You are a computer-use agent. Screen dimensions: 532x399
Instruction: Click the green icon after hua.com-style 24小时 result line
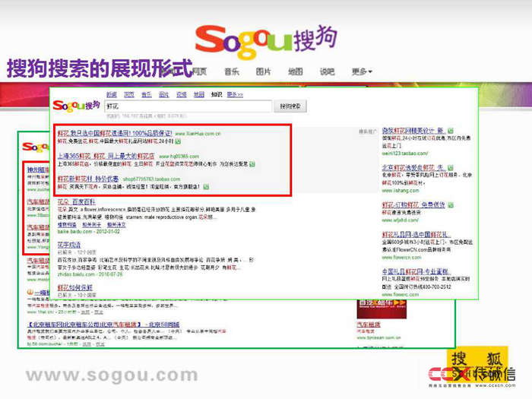click(178, 141)
